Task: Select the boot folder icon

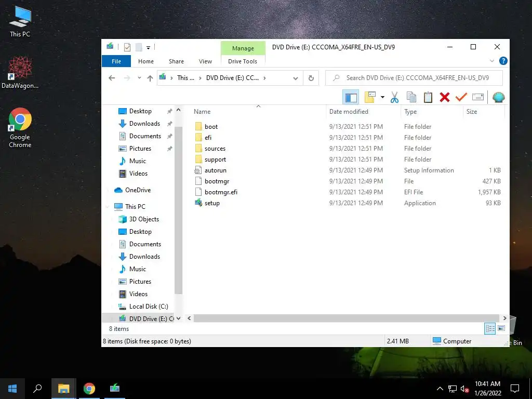Action: (x=198, y=127)
